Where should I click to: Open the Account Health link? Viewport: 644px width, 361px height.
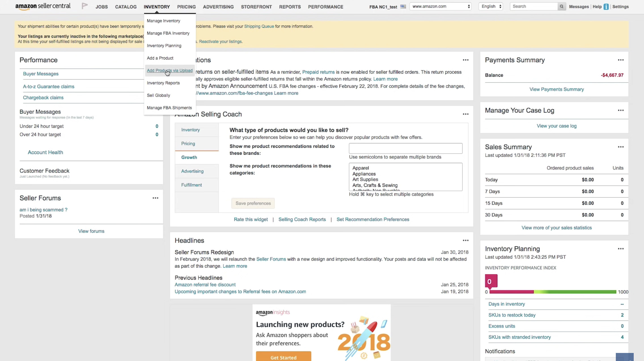45,152
